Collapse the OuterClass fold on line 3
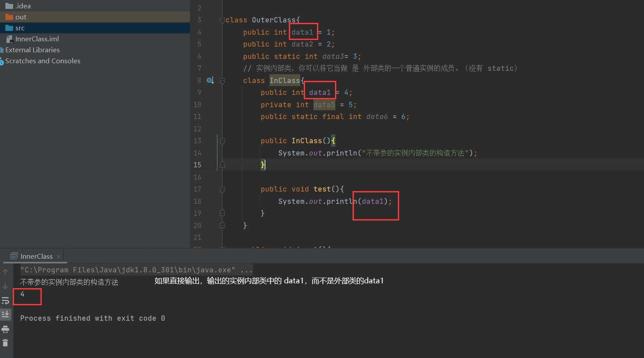644x358 pixels. click(222, 20)
